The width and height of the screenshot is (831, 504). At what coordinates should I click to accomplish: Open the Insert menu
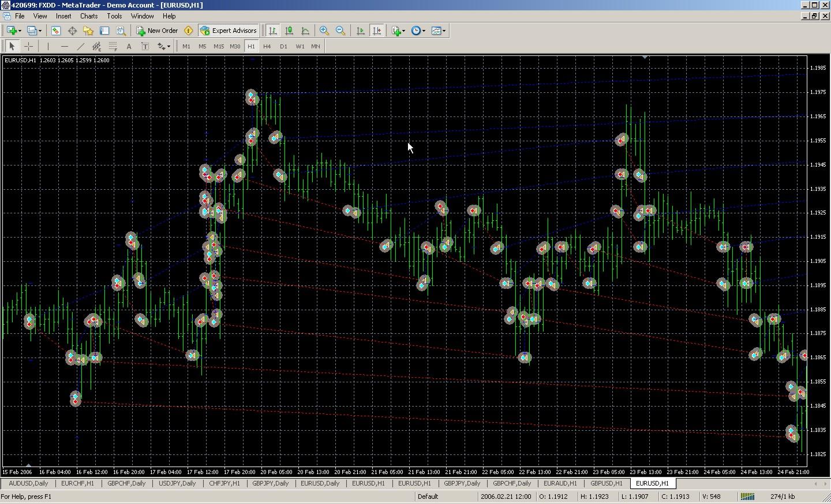[x=63, y=16]
